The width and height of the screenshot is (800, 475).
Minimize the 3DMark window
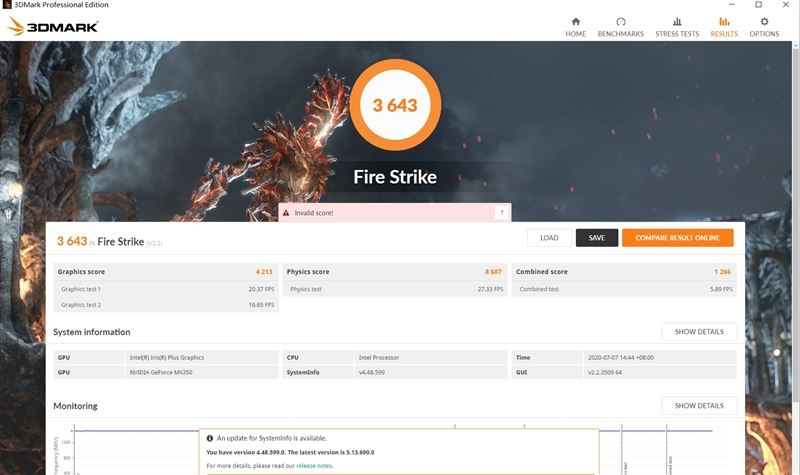pos(732,5)
